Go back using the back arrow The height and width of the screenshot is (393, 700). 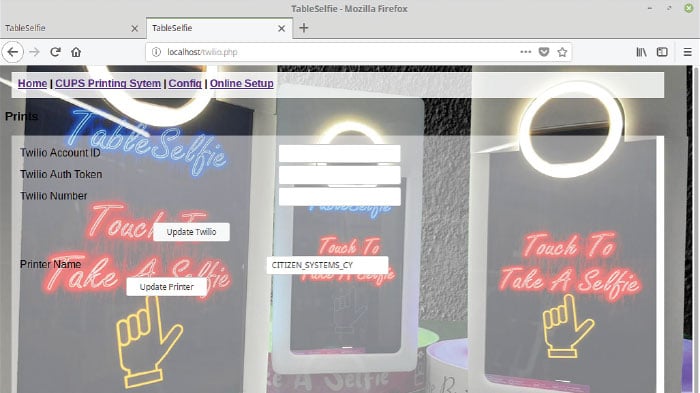pyautogui.click(x=12, y=52)
